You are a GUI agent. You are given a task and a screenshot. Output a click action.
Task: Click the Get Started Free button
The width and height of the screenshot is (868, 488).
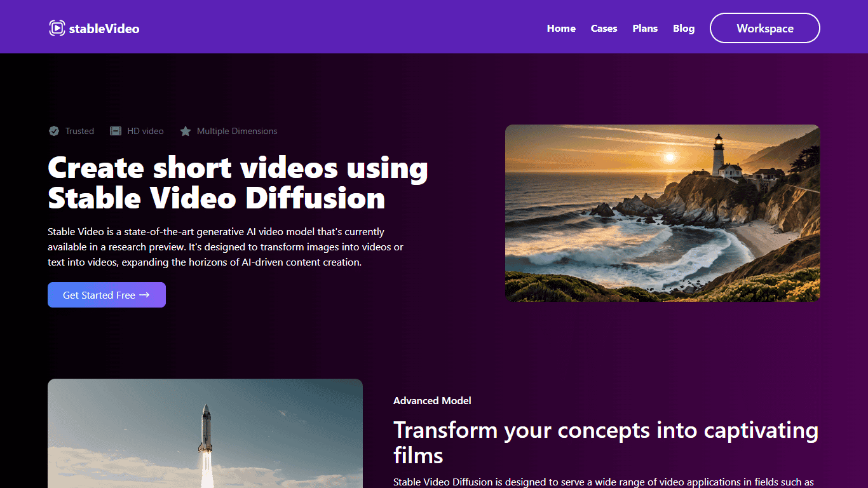[x=107, y=295]
